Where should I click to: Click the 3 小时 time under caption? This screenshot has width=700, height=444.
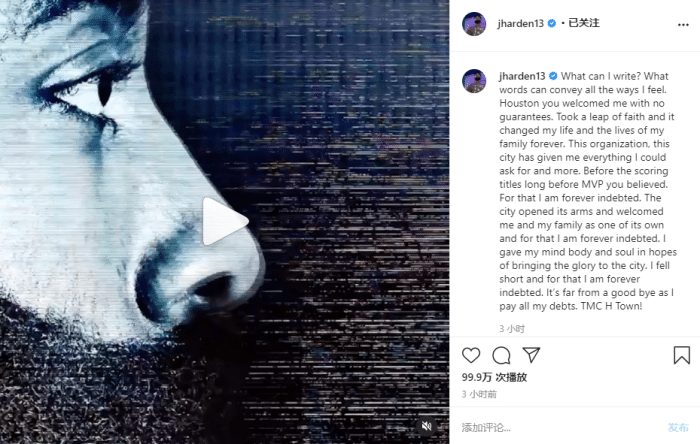pos(512,329)
